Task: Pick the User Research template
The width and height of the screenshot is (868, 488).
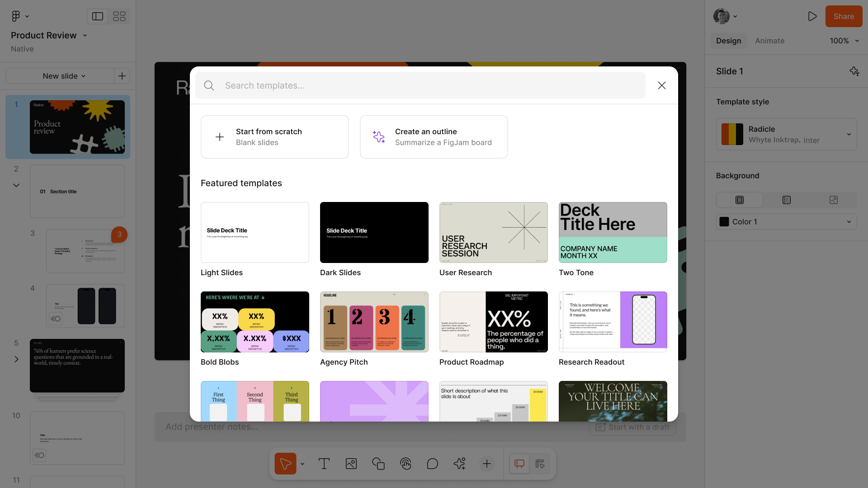Action: (x=494, y=232)
